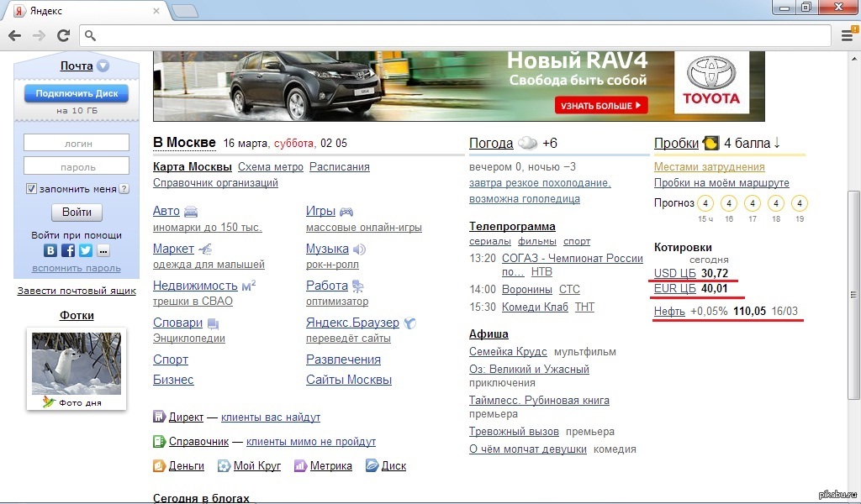Click the Мой Круг soccer-ball icon
Image resolution: width=861 pixels, height=504 pixels.
(224, 466)
